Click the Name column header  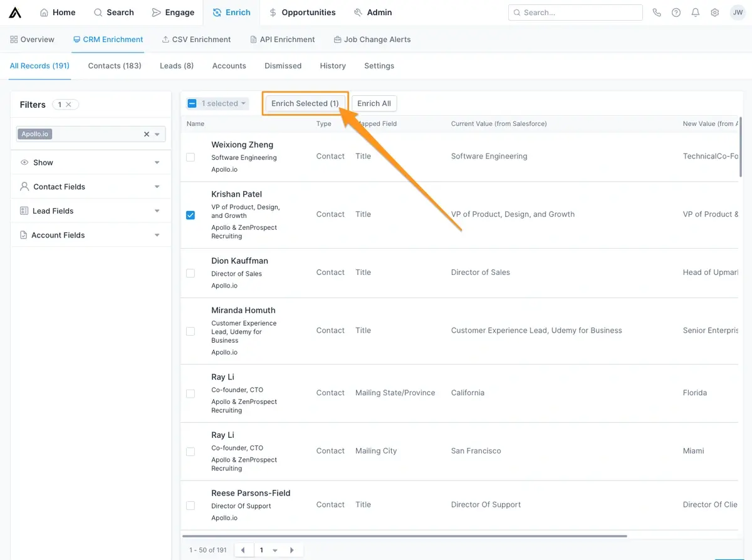[x=196, y=124]
